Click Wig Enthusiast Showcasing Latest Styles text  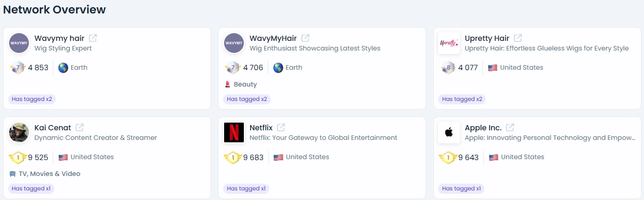point(315,49)
